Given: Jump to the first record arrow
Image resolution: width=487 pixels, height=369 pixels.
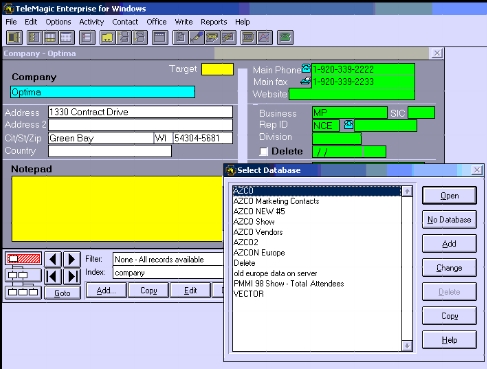Looking at the screenshot, I should tap(53, 276).
